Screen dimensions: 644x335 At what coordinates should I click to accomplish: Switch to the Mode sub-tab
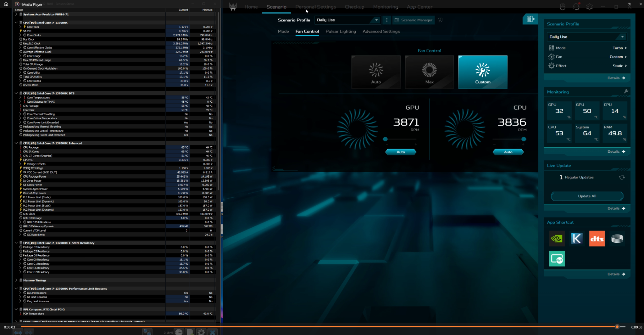[x=283, y=31]
